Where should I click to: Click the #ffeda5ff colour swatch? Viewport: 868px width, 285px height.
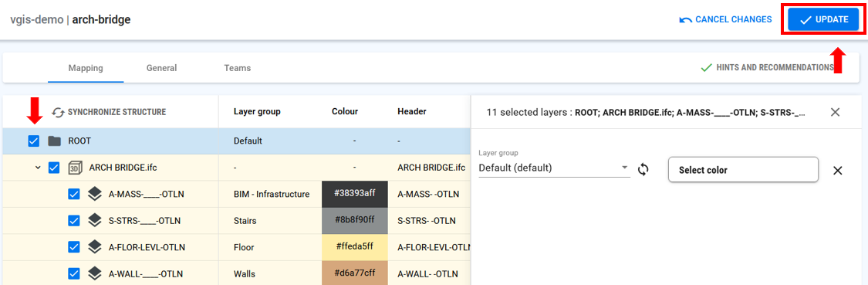point(355,246)
